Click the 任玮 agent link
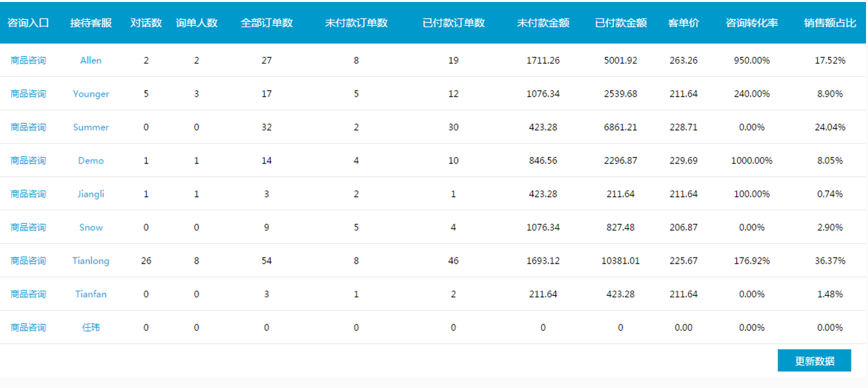 click(91, 327)
